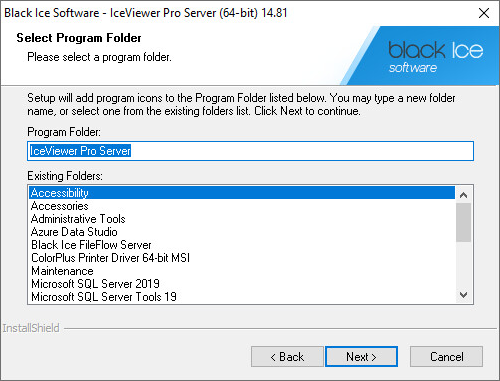
Task: Select ColorPlus Printer Driver 64-bit MSI
Action: (x=242, y=258)
